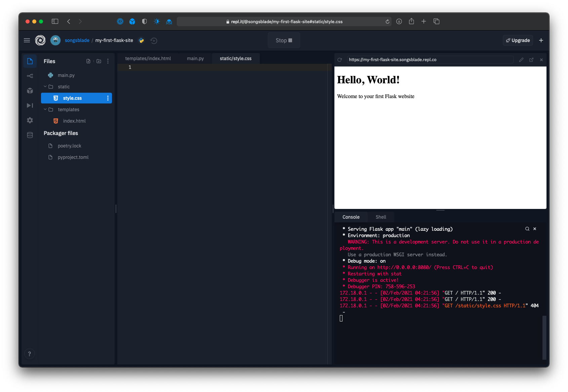Open the Files panel overflow menu

point(108,61)
